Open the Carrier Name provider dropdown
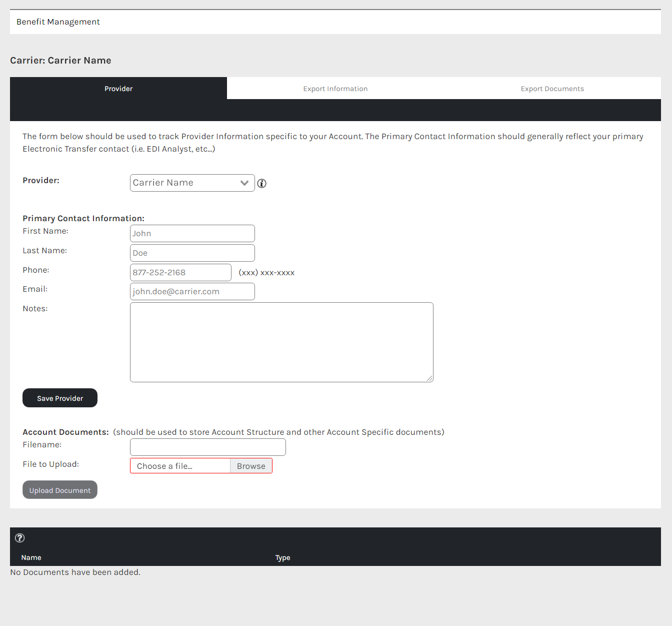 192,183
